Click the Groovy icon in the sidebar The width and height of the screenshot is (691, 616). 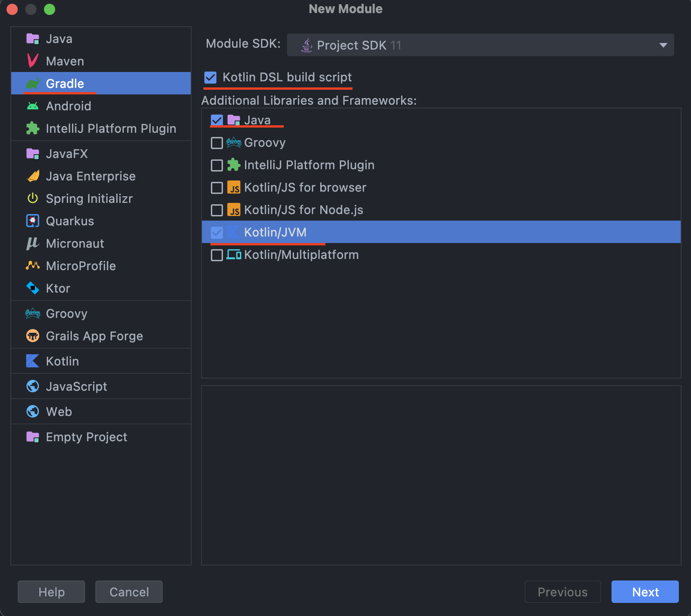pyautogui.click(x=33, y=314)
